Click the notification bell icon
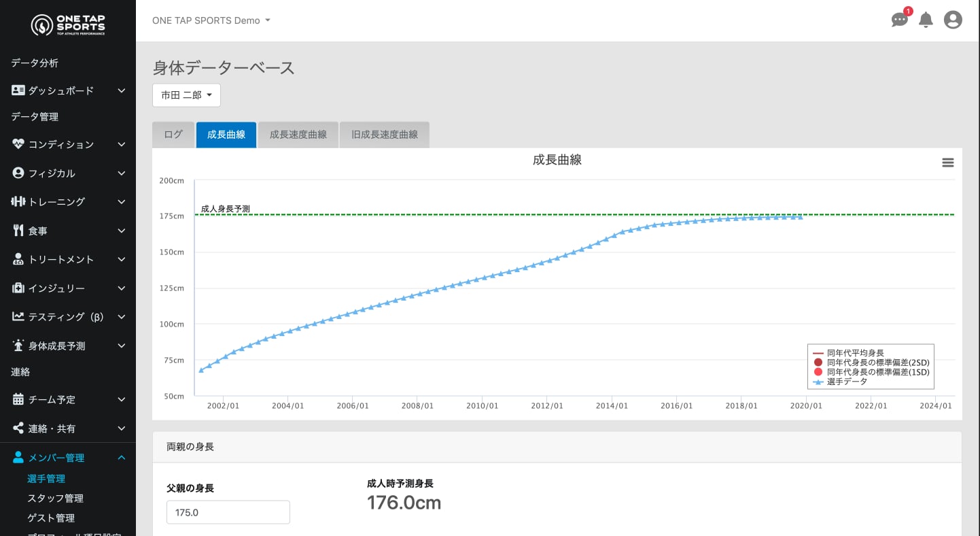980x536 pixels. [x=926, y=20]
